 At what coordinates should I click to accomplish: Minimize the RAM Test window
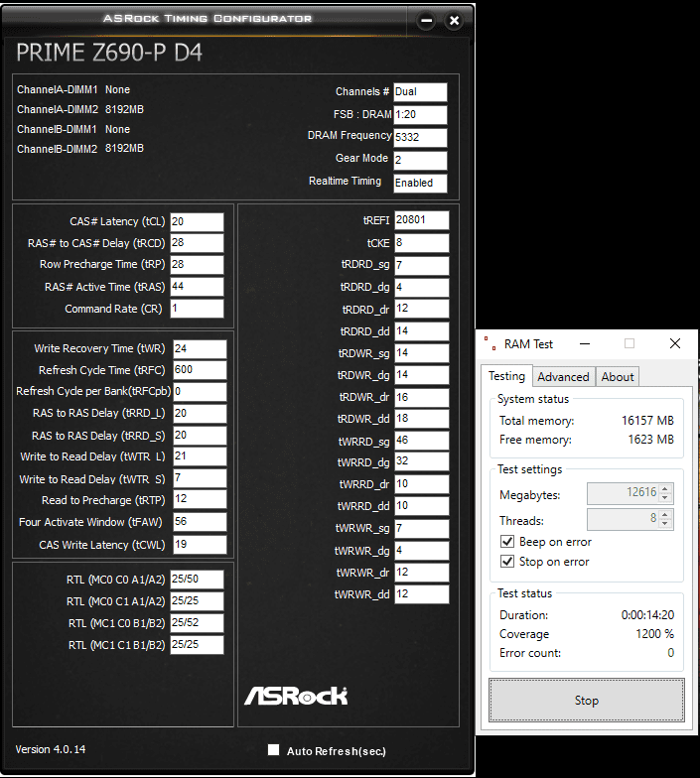(x=585, y=343)
